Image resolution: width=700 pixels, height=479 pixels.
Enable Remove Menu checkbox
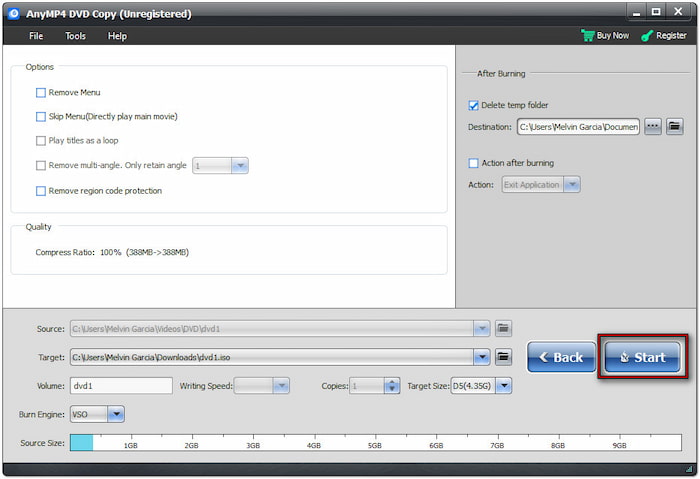coord(41,93)
